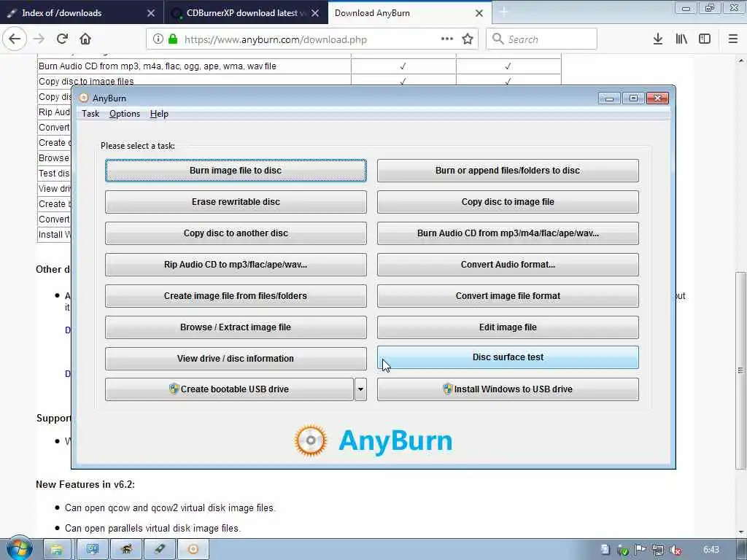Click the green padlock security icon

[173, 39]
